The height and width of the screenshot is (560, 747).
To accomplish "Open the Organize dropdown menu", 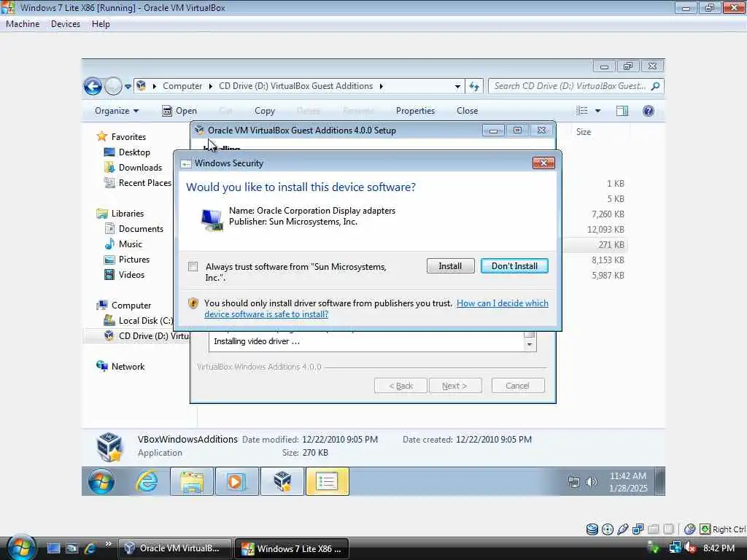I will click(x=117, y=111).
